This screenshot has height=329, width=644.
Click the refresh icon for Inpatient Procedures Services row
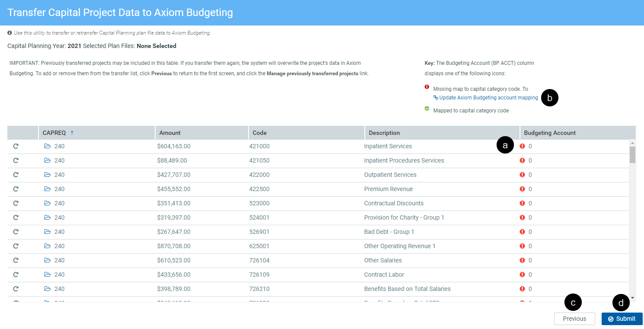[16, 160]
